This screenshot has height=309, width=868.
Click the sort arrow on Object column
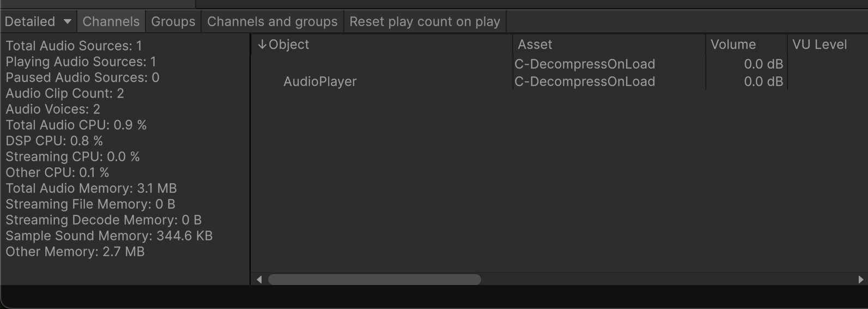point(262,45)
